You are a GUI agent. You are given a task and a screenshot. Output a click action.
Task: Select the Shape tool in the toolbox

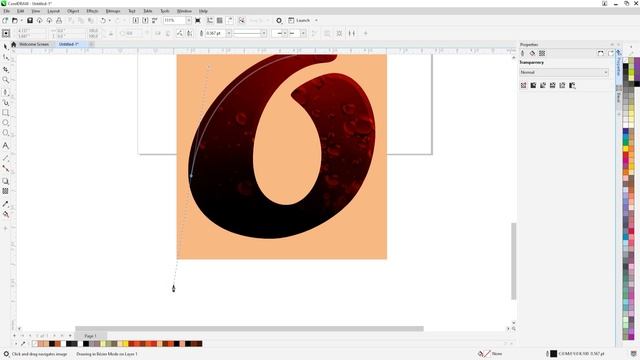6,58
